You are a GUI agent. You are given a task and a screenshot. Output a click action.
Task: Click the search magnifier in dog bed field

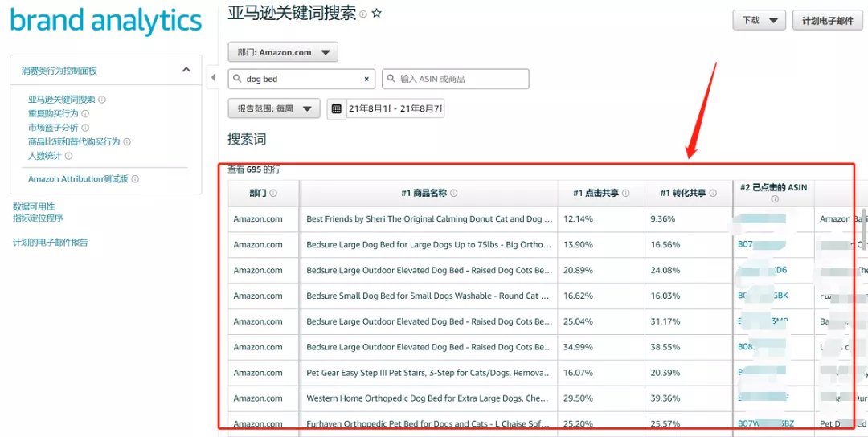point(237,79)
